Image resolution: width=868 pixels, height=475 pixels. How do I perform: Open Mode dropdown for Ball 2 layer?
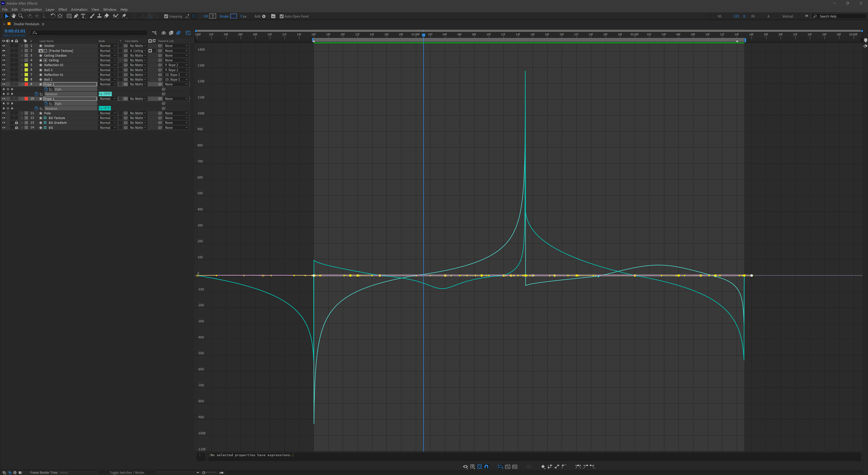point(107,70)
